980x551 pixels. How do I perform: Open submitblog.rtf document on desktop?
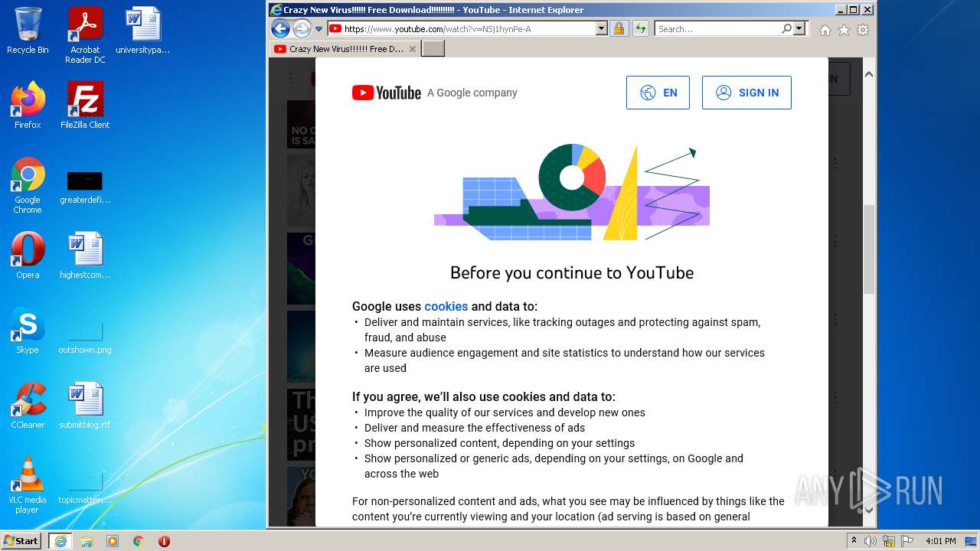point(85,406)
